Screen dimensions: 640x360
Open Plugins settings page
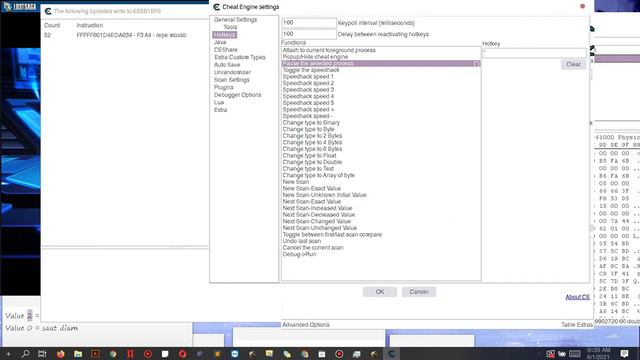tap(224, 87)
